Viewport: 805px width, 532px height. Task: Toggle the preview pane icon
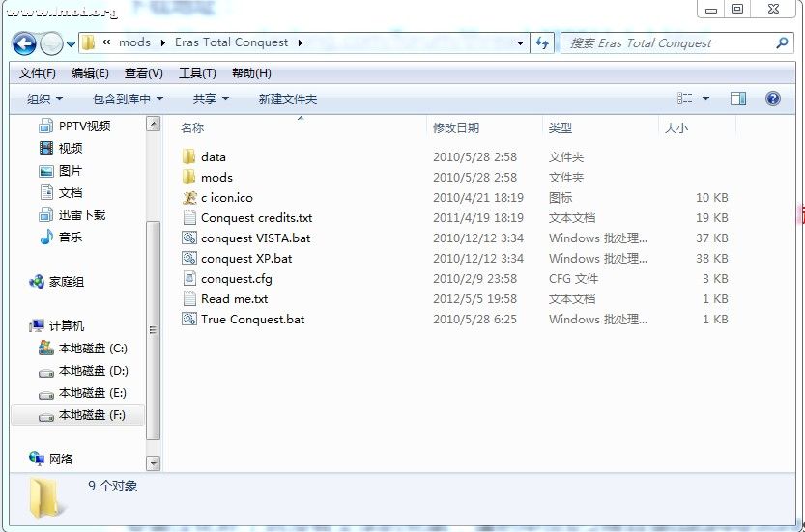click(x=738, y=98)
